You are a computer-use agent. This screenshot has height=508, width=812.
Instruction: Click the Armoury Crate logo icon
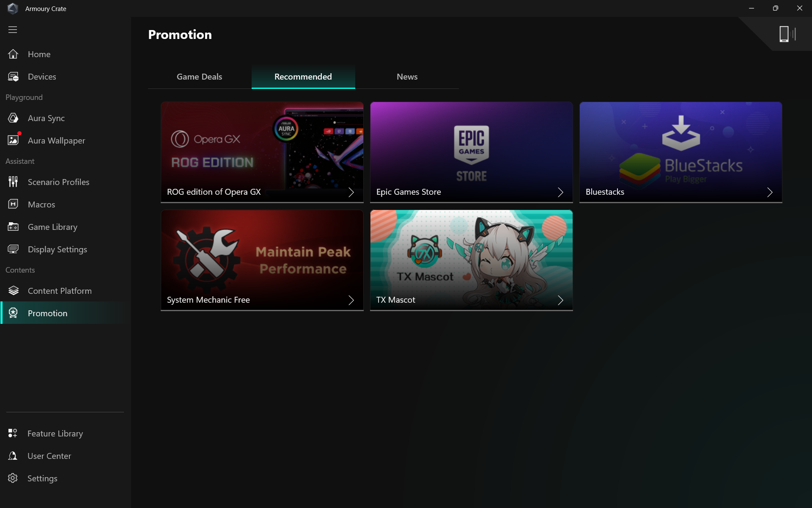pyautogui.click(x=13, y=8)
